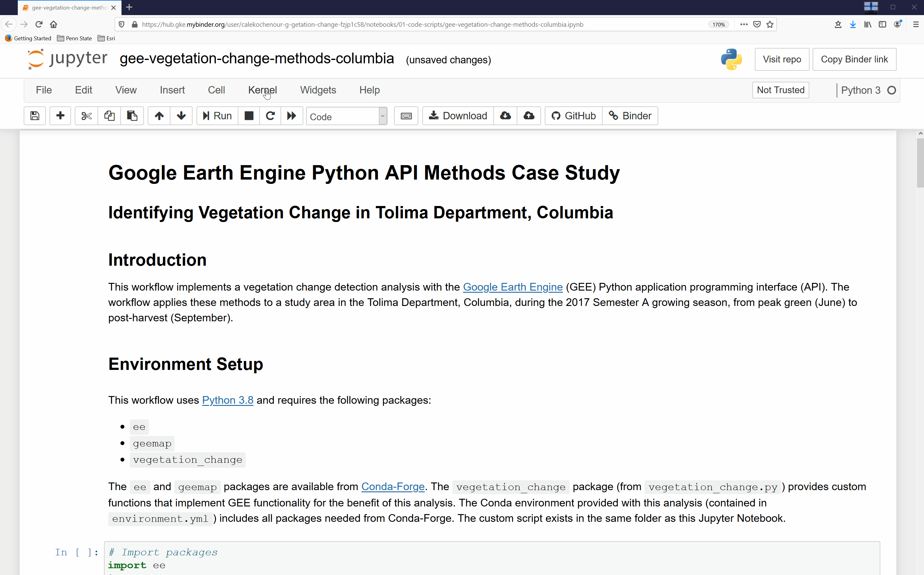
Task: Click the Python 3 kernel status indicator
Action: (x=892, y=90)
